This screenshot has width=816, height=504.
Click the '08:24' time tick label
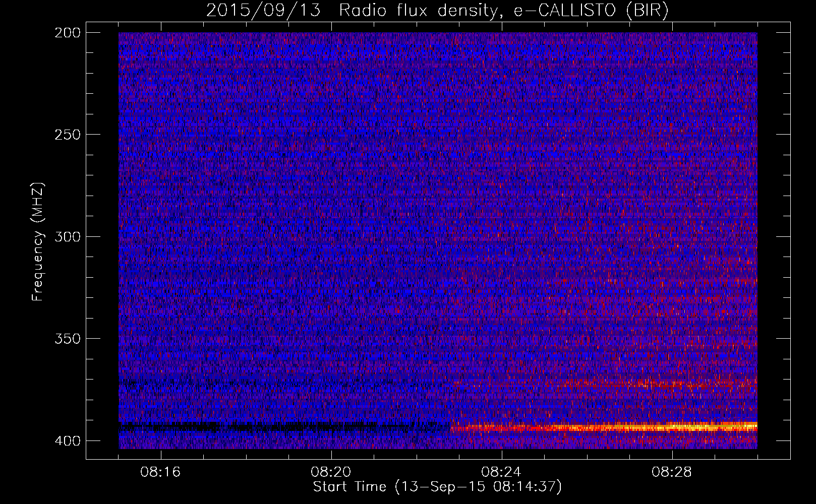(502, 472)
